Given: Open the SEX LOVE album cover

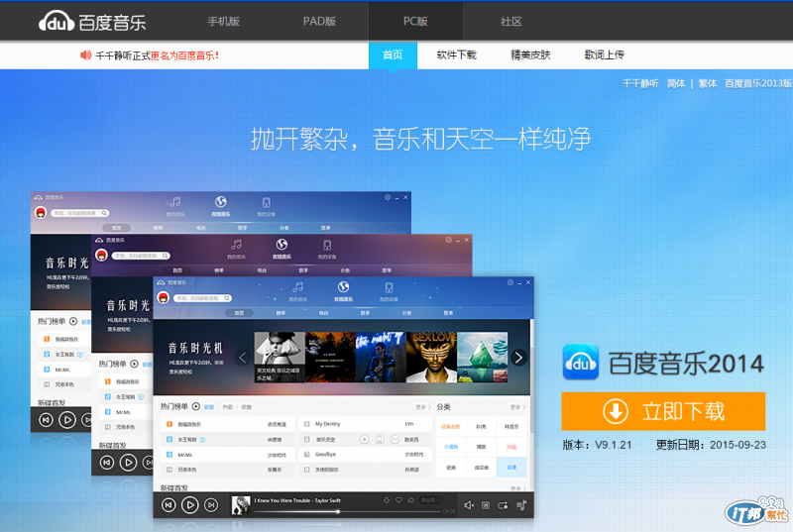Looking at the screenshot, I should click(x=431, y=358).
